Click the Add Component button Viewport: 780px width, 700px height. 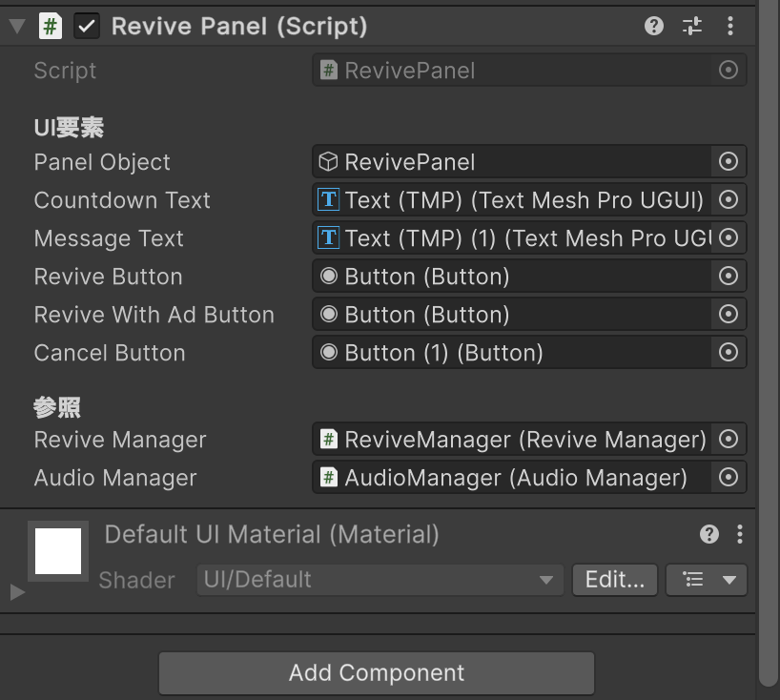(377, 673)
